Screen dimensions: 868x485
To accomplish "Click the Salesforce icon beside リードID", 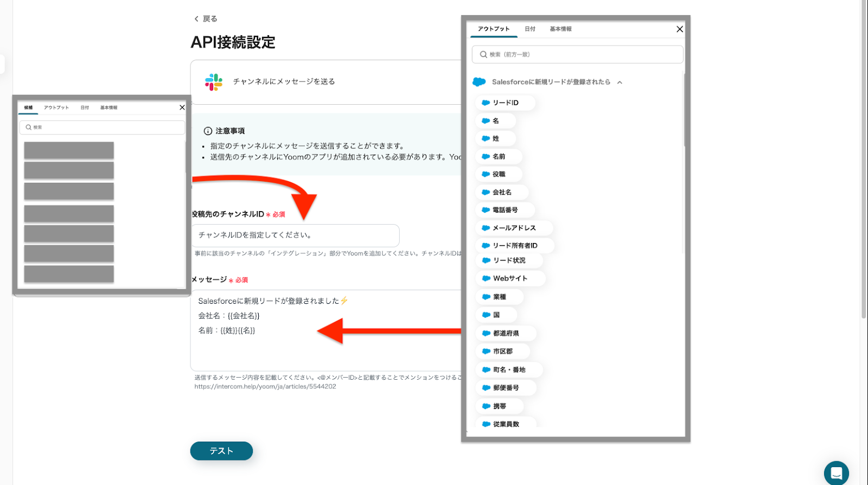I will pos(486,103).
